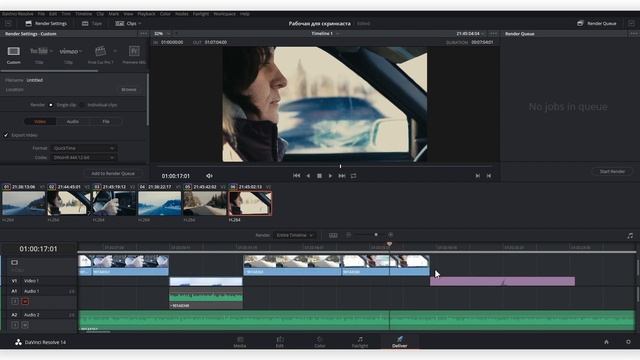Select the Premiere XML preset
The height and width of the screenshot is (360, 640).
pos(134,51)
